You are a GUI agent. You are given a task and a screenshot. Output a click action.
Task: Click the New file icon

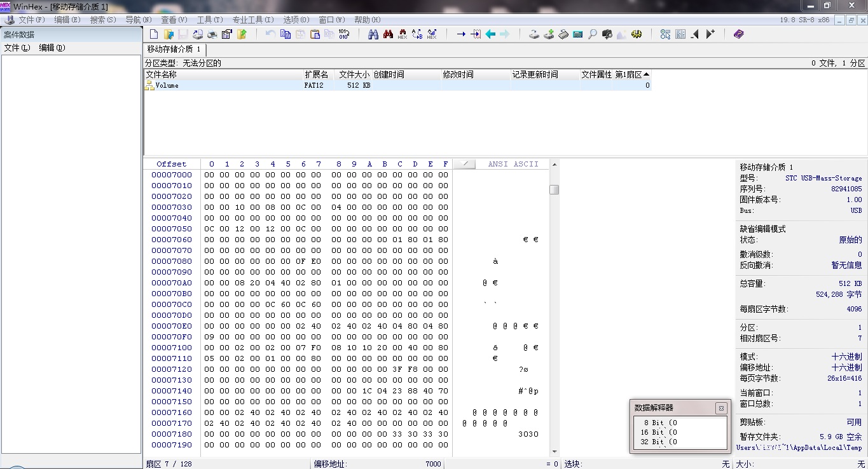pyautogui.click(x=154, y=34)
